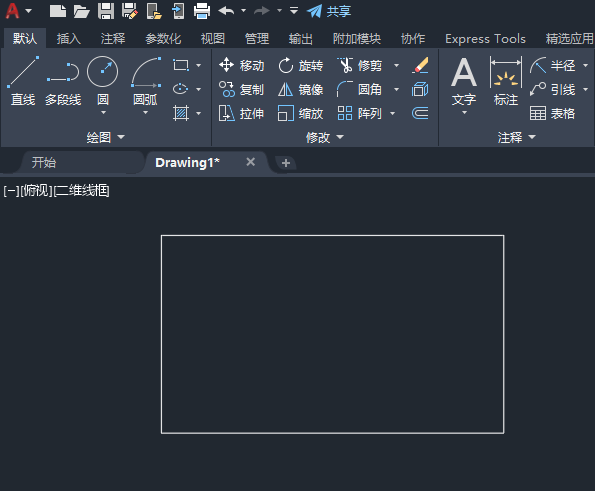Click the [俯视] viewport view label
Image resolution: width=595 pixels, height=491 pixels.
[36, 190]
